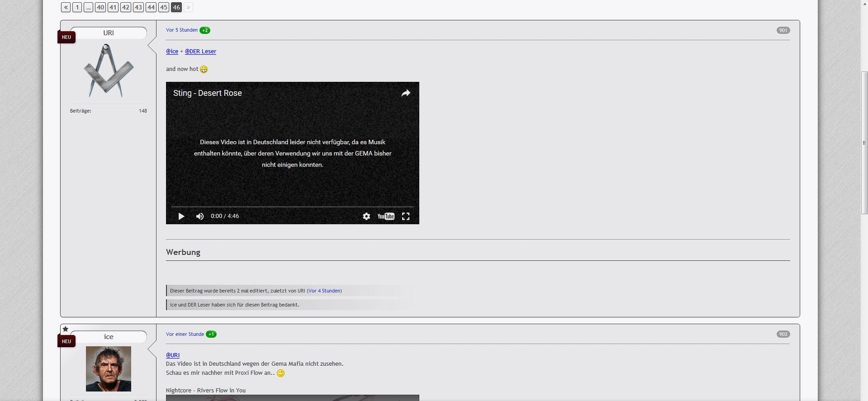Image resolution: width=868 pixels, height=401 pixels.
Task: Open the URI username label
Action: point(109,33)
